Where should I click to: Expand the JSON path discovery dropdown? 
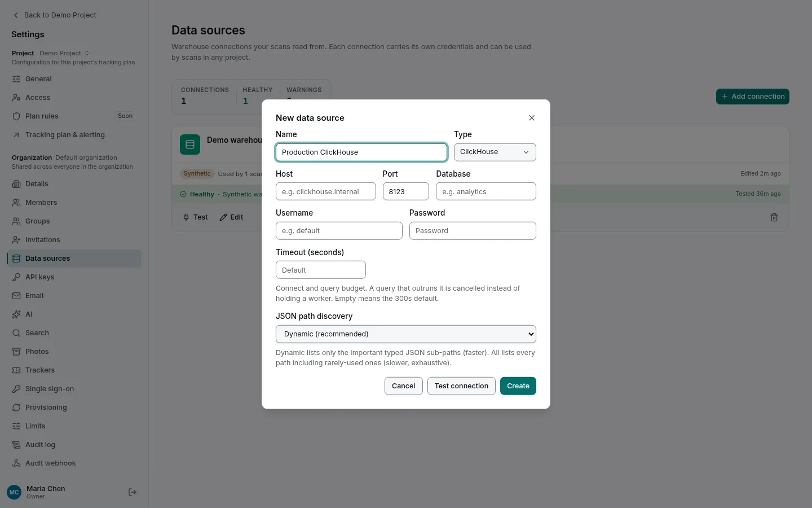click(x=406, y=334)
